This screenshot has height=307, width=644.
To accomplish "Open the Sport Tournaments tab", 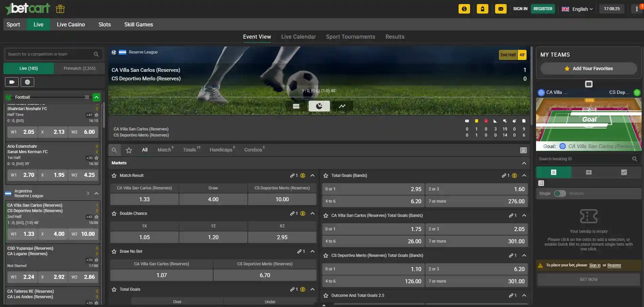I will click(x=351, y=37).
